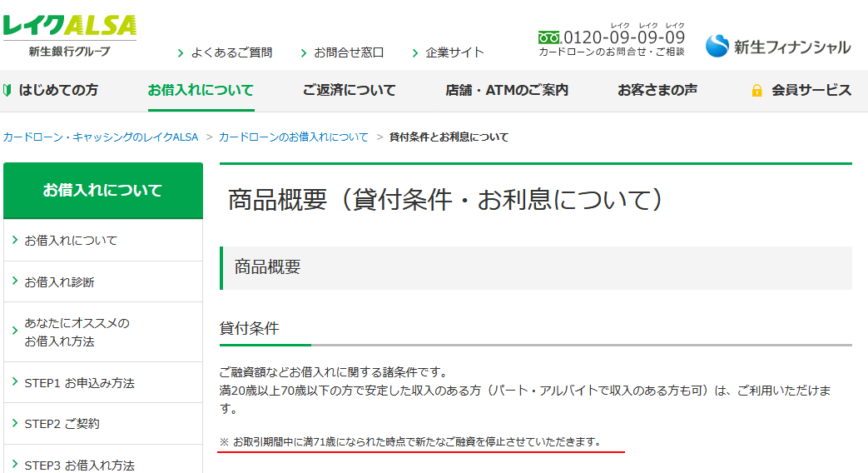Click the chevron beside STEP2 ご契約
The width and height of the screenshot is (868, 473).
(15, 422)
